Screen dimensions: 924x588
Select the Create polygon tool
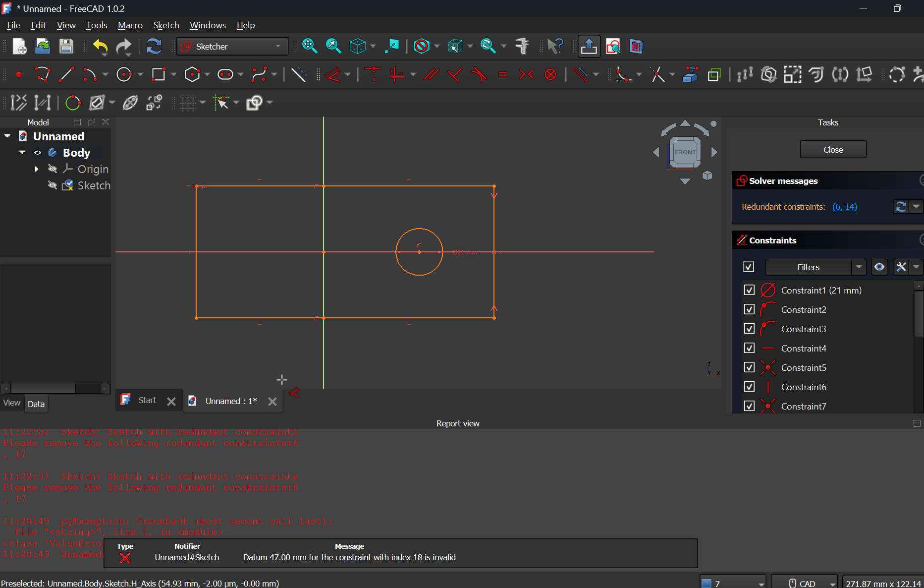point(192,75)
